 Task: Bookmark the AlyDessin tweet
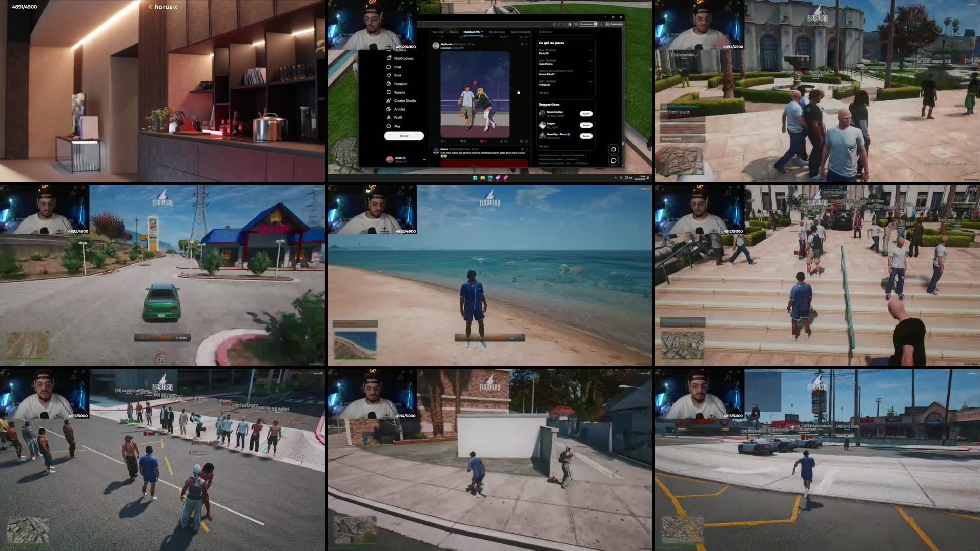point(521,141)
